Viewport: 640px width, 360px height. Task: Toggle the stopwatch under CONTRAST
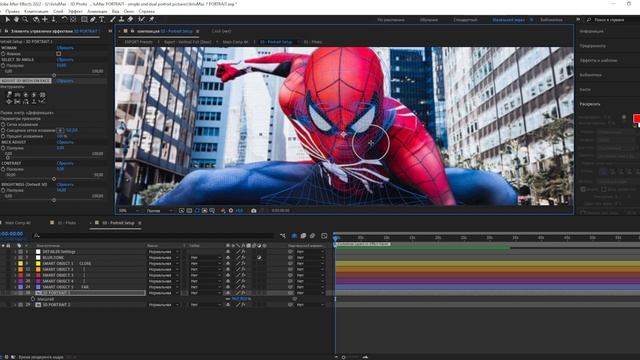[3, 169]
